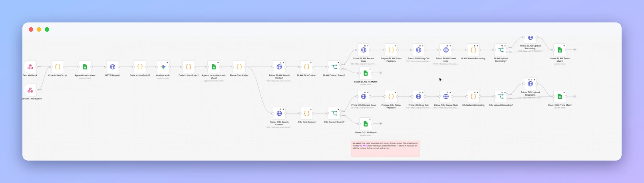Open the HTTP Request node

pyautogui.click(x=113, y=67)
